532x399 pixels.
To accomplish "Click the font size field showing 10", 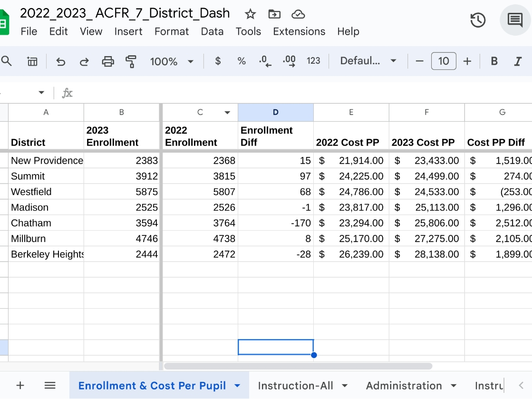I will pyautogui.click(x=444, y=61).
